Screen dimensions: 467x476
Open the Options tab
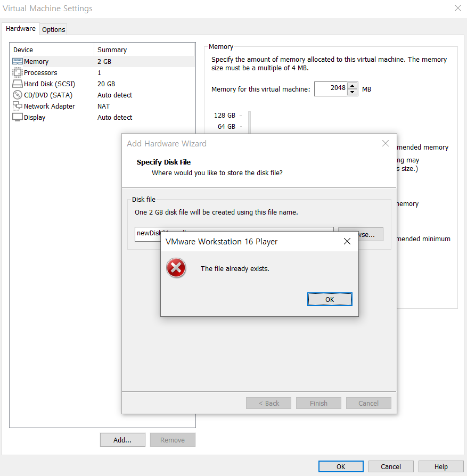tap(53, 29)
